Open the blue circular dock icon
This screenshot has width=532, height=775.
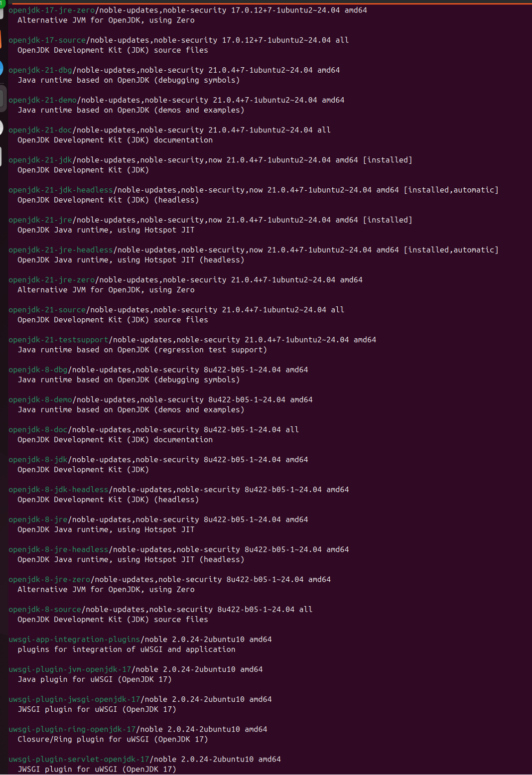pyautogui.click(x=1, y=68)
